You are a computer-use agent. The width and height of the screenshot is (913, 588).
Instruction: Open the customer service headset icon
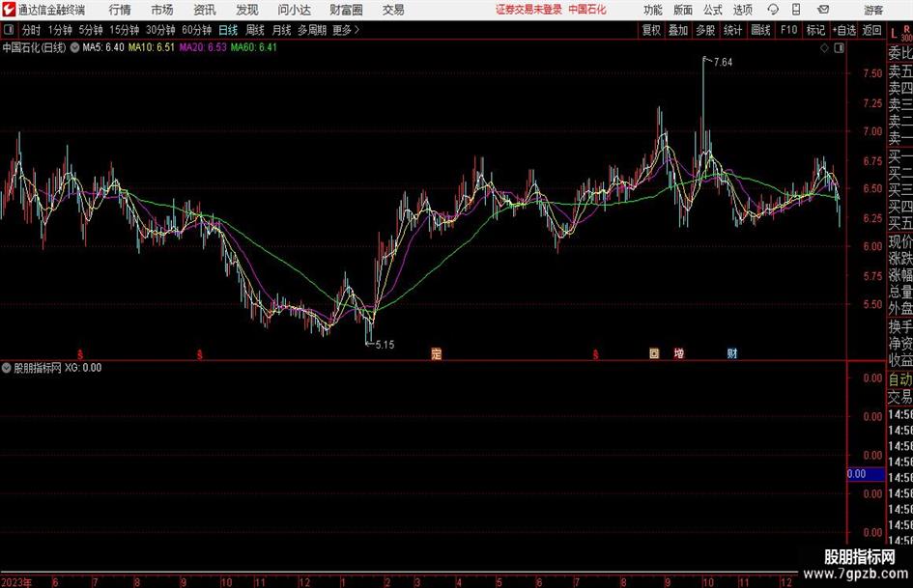coord(773,10)
